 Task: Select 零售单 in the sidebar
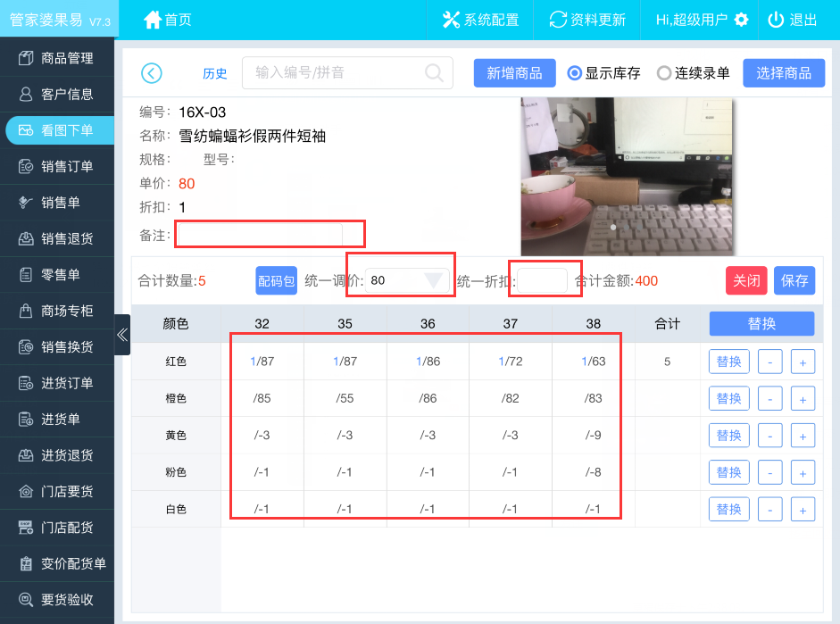(57, 275)
